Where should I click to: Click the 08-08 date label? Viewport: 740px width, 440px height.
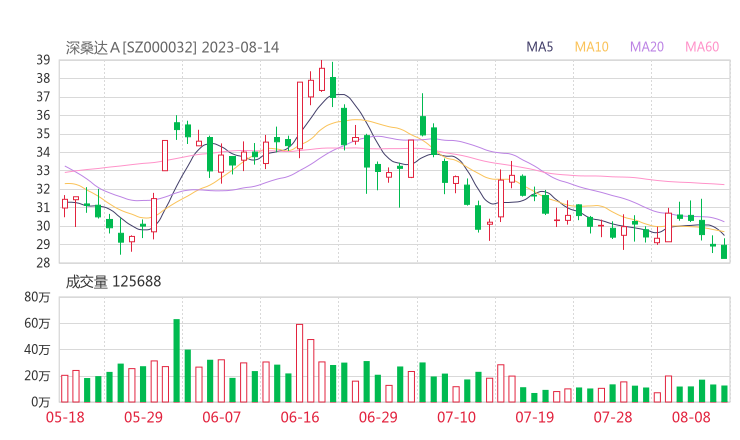click(691, 417)
